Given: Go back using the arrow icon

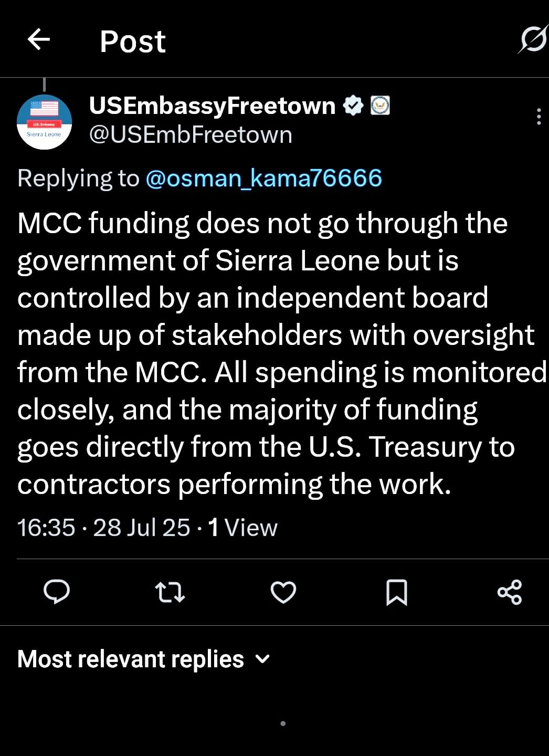Looking at the screenshot, I should pyautogui.click(x=39, y=39).
